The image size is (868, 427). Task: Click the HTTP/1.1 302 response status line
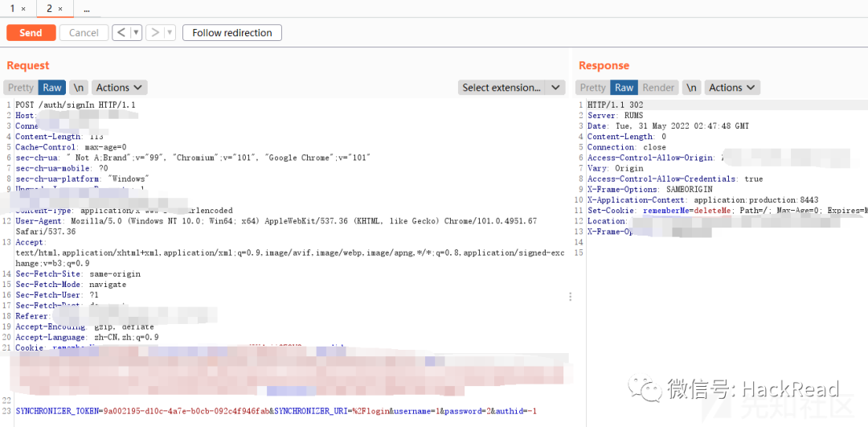pyautogui.click(x=615, y=105)
